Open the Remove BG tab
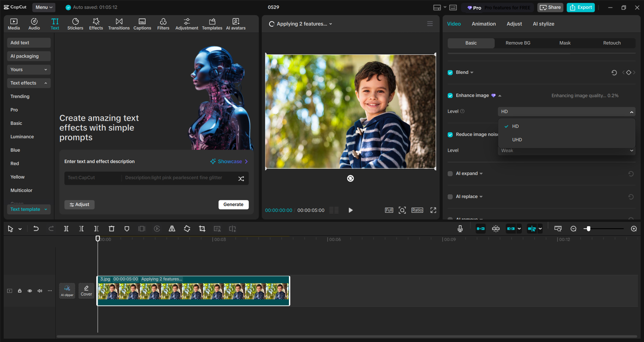 click(x=517, y=43)
